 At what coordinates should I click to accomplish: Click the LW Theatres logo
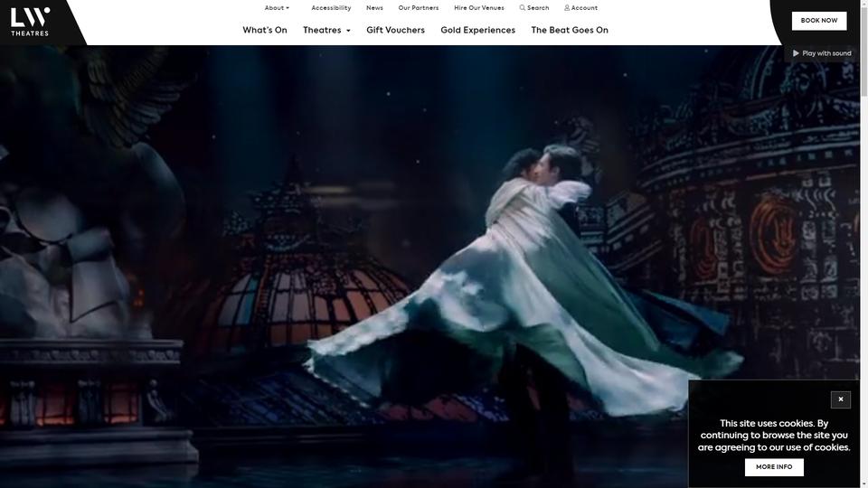(30, 22)
